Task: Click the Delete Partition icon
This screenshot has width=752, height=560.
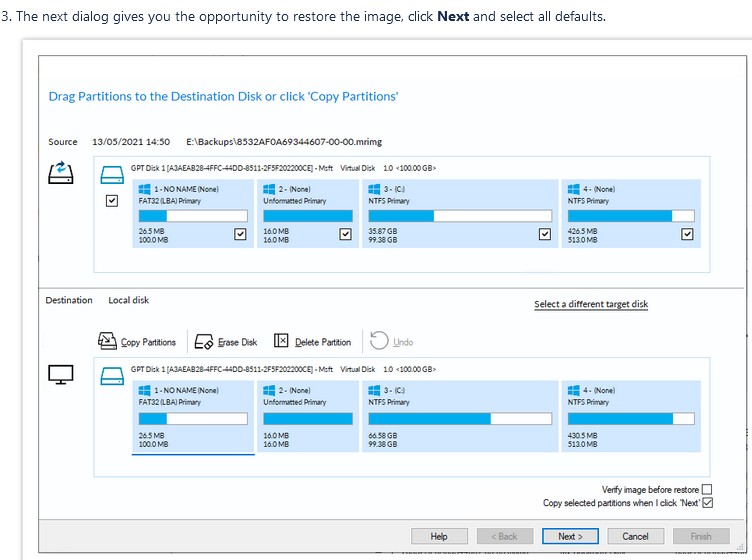Action: coord(281,340)
